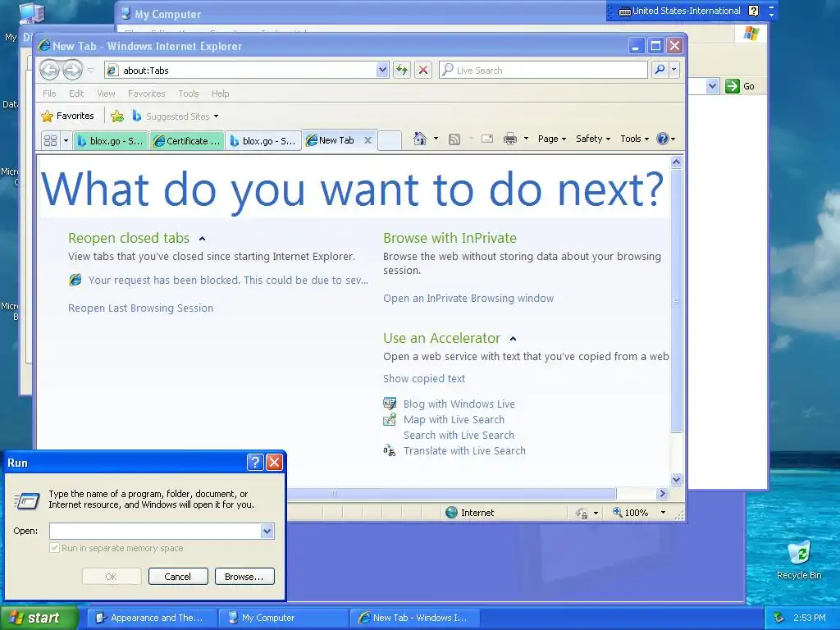This screenshot has width=840, height=630.
Task: Click Browse... in the Run dialog
Action: (244, 577)
